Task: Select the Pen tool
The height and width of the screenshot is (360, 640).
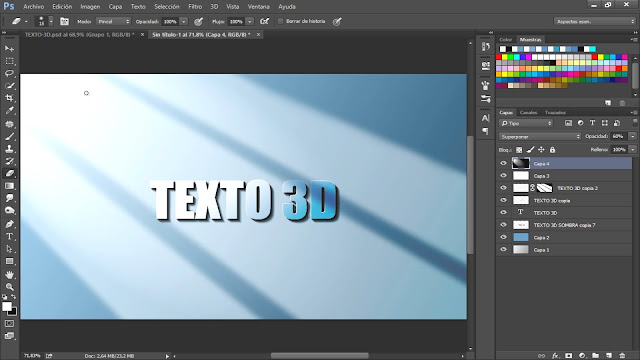Action: pyautogui.click(x=9, y=224)
